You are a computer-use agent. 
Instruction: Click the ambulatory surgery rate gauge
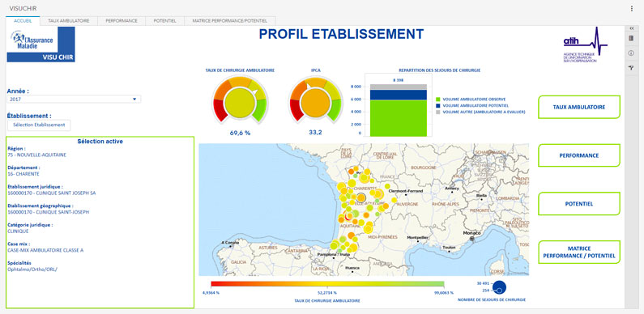click(x=240, y=100)
